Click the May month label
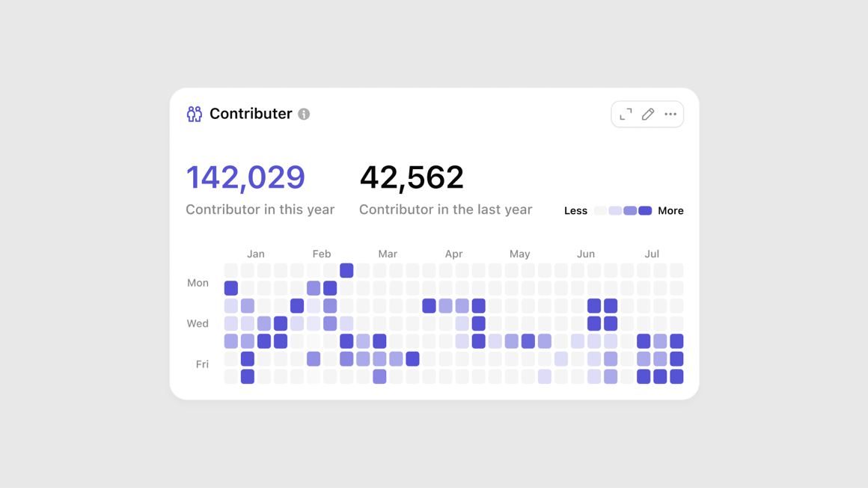 [x=520, y=254]
